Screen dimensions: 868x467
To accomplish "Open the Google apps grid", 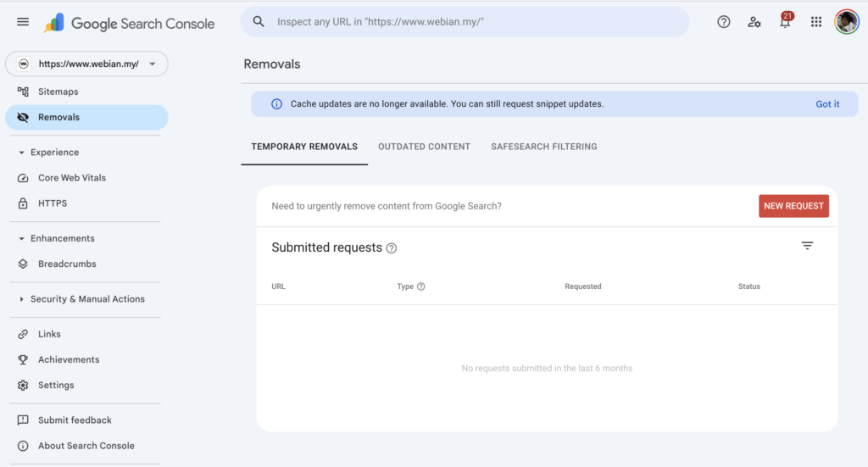I will point(815,22).
